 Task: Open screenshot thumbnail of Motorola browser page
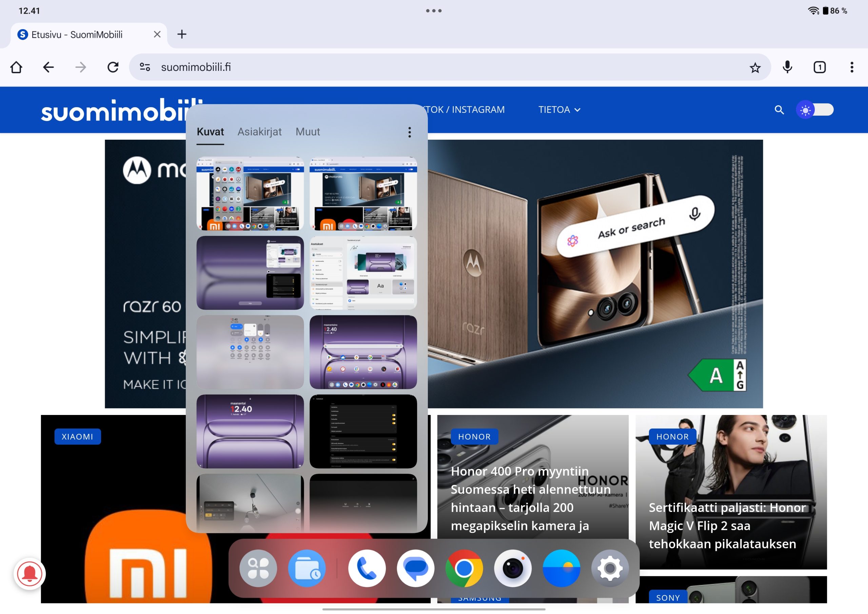(363, 194)
